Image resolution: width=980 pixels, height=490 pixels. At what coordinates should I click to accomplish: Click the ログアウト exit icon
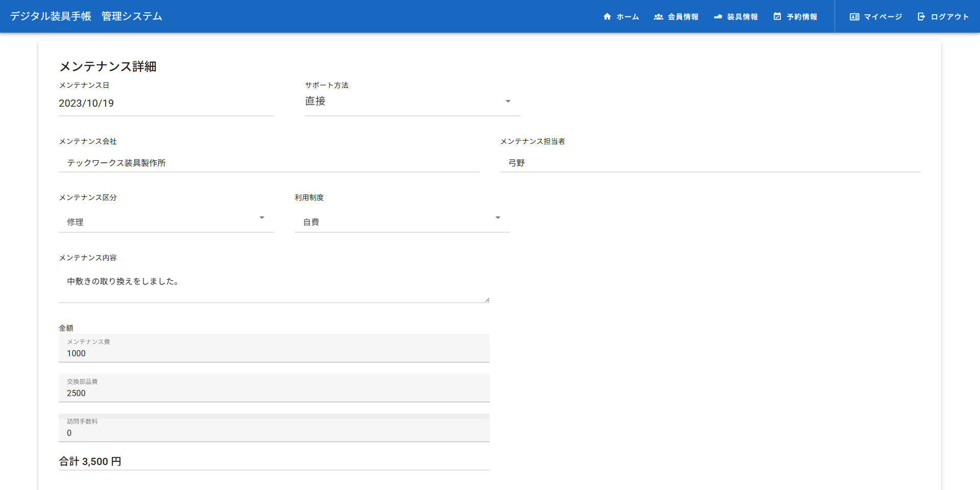[921, 17]
